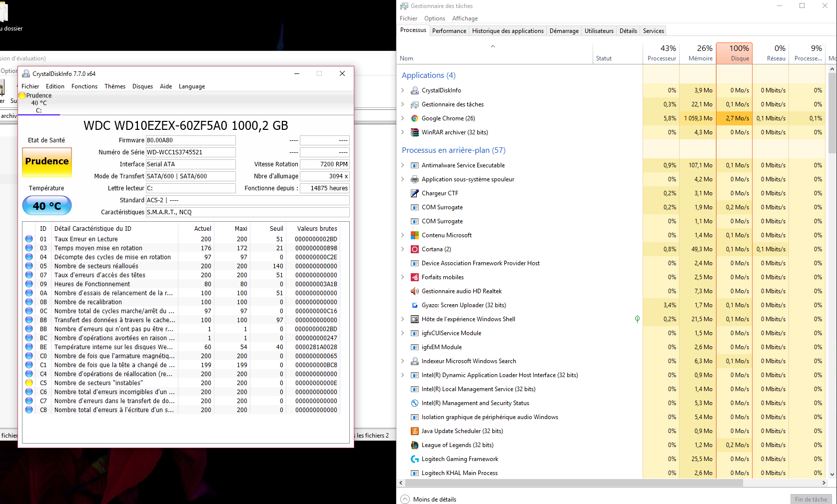Click the Java Update Scheduler icon
837x504 pixels.
point(414,431)
